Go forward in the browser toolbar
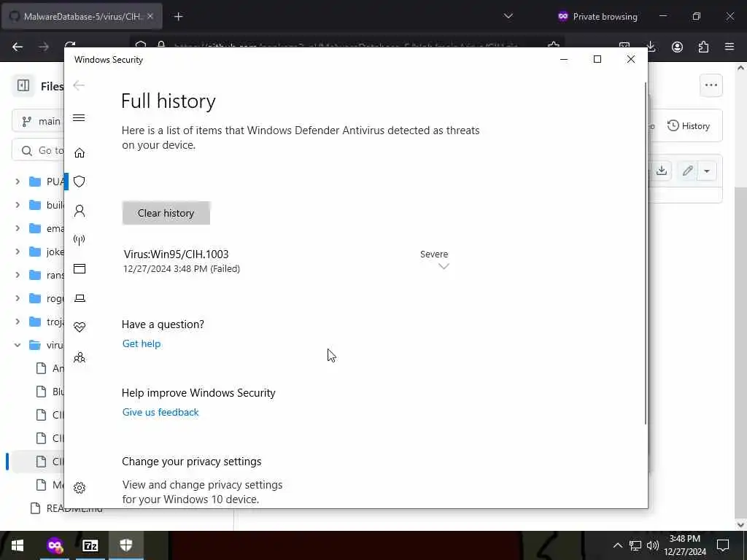 (44, 47)
